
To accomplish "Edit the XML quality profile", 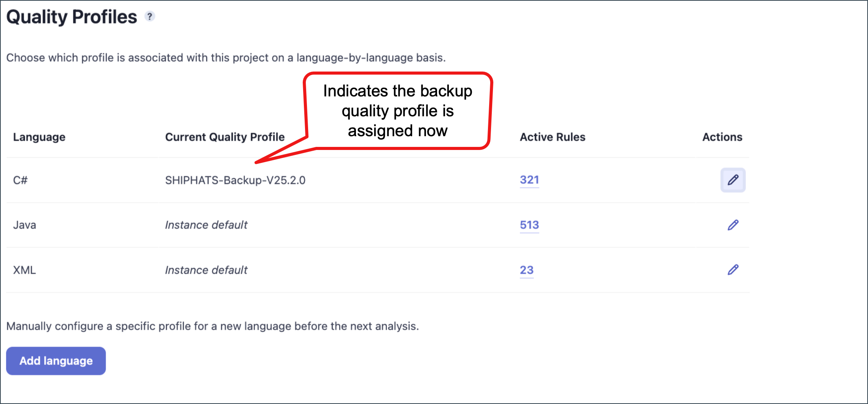I will tap(733, 270).
